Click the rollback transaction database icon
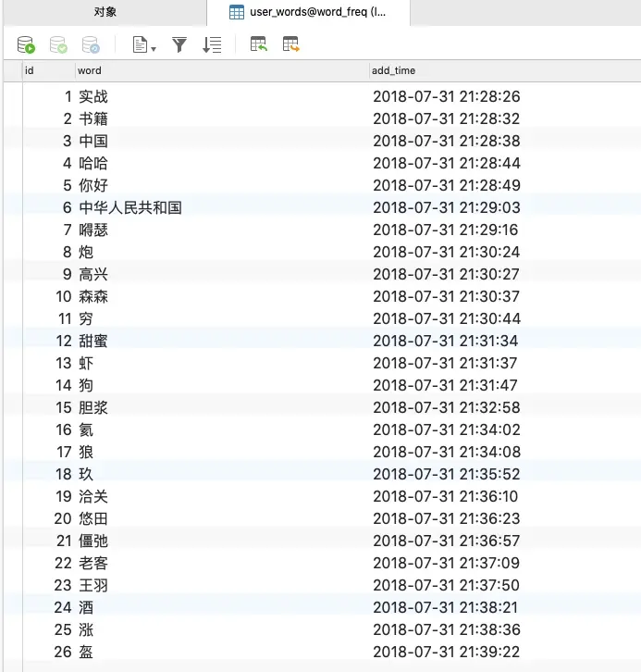 tap(91, 44)
